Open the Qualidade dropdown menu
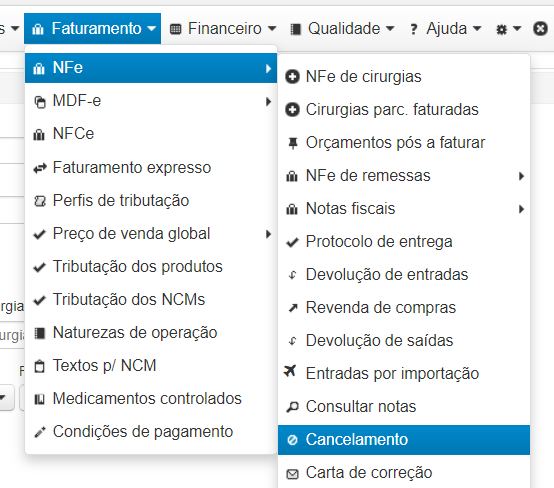 [x=342, y=29]
